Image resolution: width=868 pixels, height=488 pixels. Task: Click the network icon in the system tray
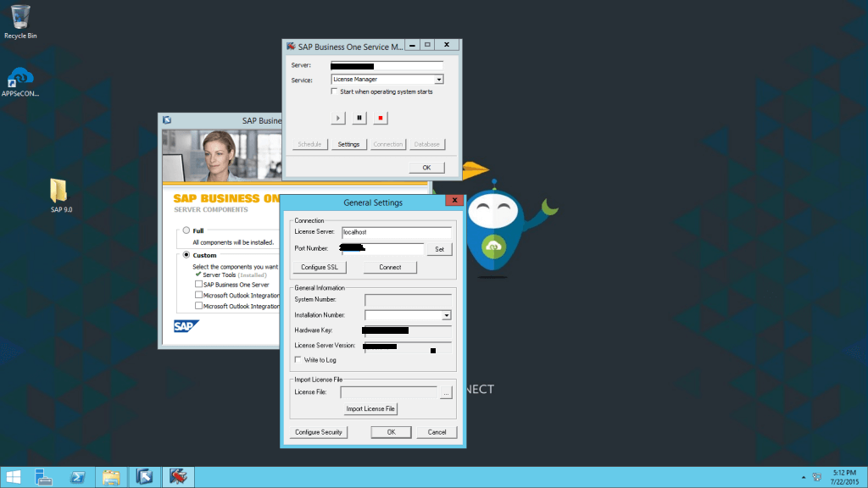pos(816,477)
